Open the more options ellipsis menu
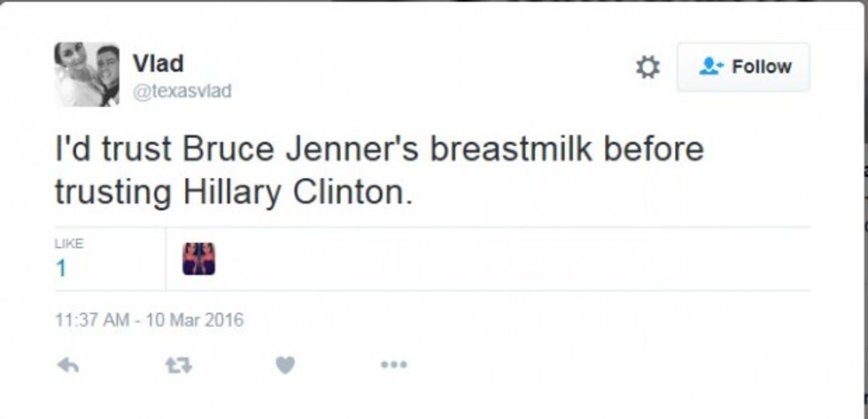868x419 pixels. [393, 365]
